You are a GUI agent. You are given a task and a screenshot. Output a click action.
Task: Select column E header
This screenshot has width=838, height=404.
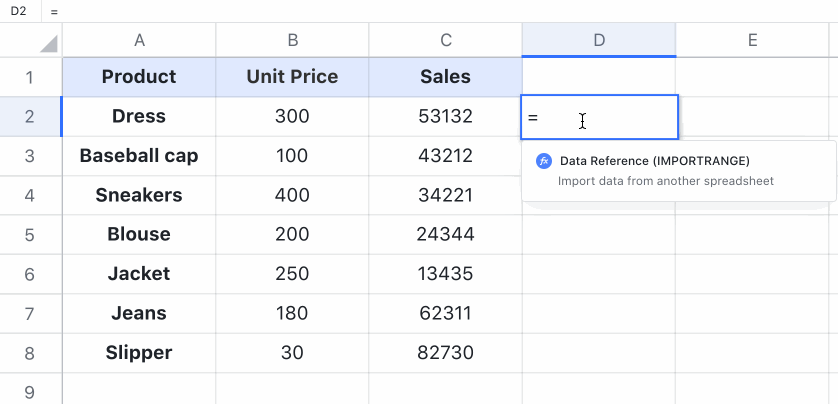[x=751, y=40]
